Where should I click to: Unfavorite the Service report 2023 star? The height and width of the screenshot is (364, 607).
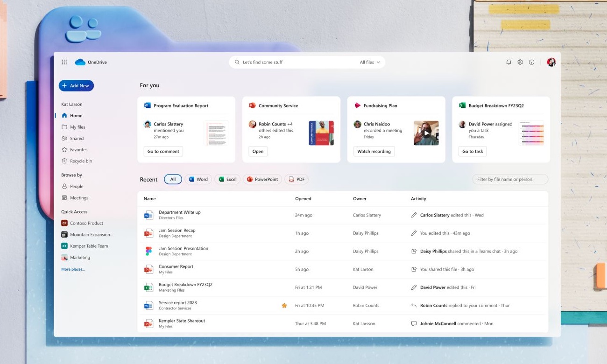click(284, 305)
